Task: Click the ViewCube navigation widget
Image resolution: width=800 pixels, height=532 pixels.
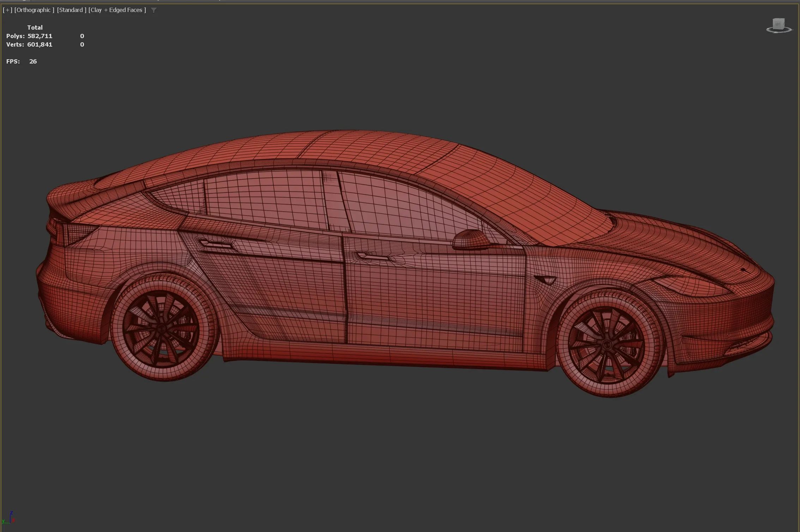Action: [779, 26]
